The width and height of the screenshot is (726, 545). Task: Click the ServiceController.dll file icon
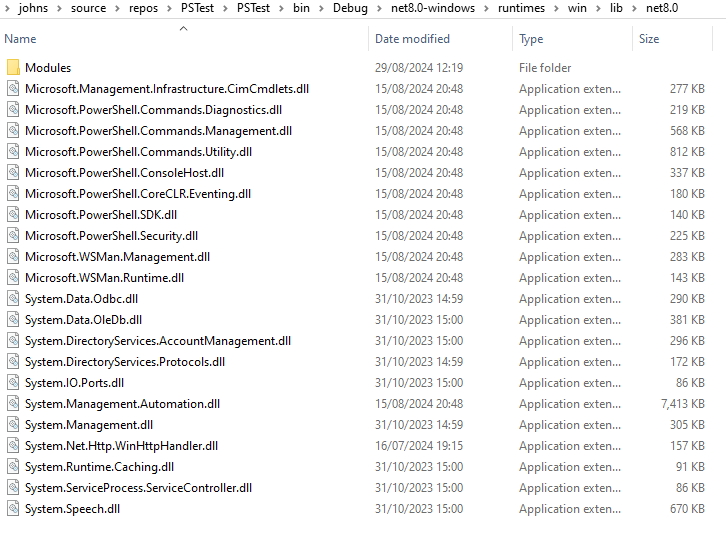click(x=13, y=488)
